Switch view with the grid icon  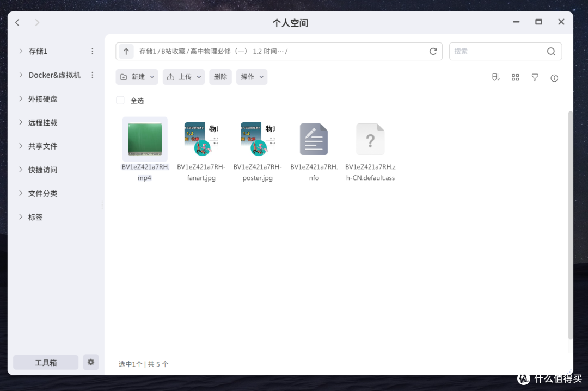coord(515,77)
